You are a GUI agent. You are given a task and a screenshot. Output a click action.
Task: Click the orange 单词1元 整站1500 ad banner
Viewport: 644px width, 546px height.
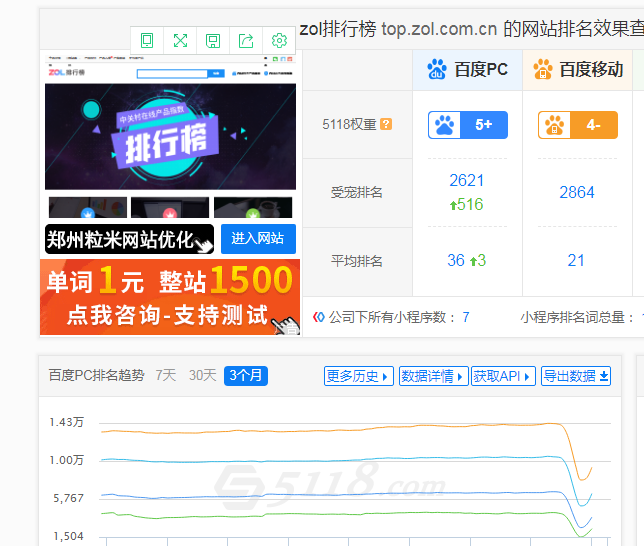170,297
